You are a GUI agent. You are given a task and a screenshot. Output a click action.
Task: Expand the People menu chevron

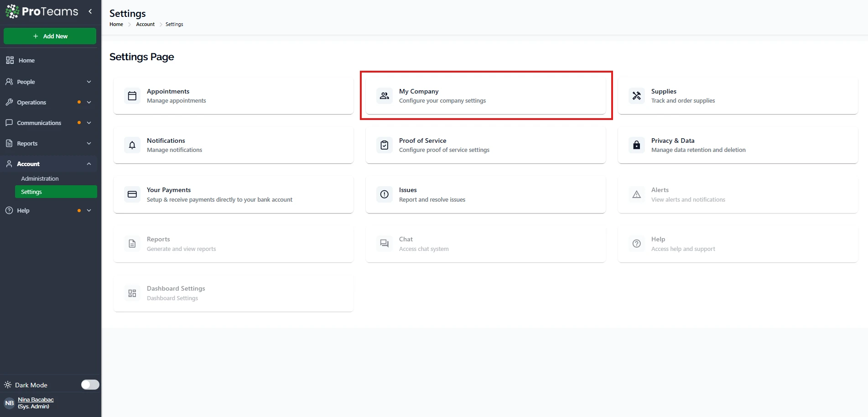tap(89, 82)
